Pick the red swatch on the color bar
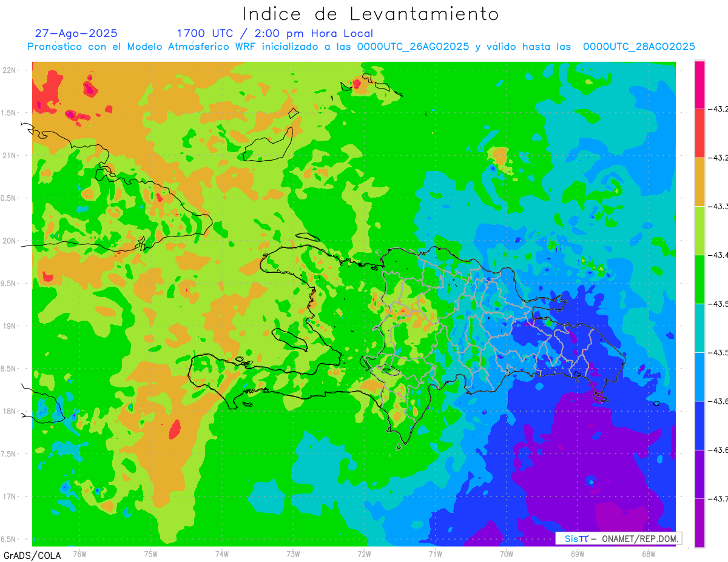 pos(699,133)
